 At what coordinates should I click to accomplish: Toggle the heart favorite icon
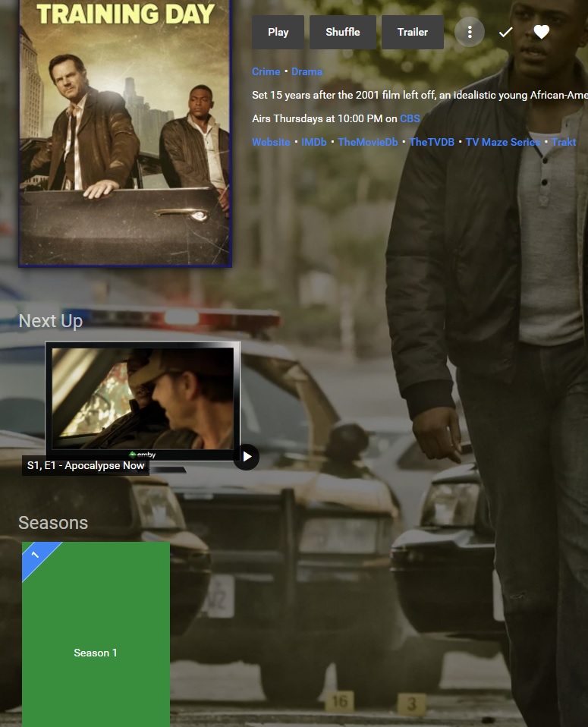point(541,32)
